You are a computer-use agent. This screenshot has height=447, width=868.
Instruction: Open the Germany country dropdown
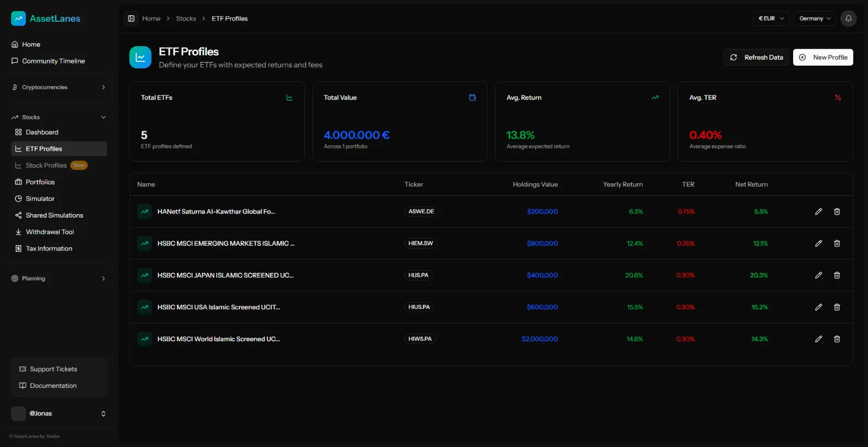[815, 18]
